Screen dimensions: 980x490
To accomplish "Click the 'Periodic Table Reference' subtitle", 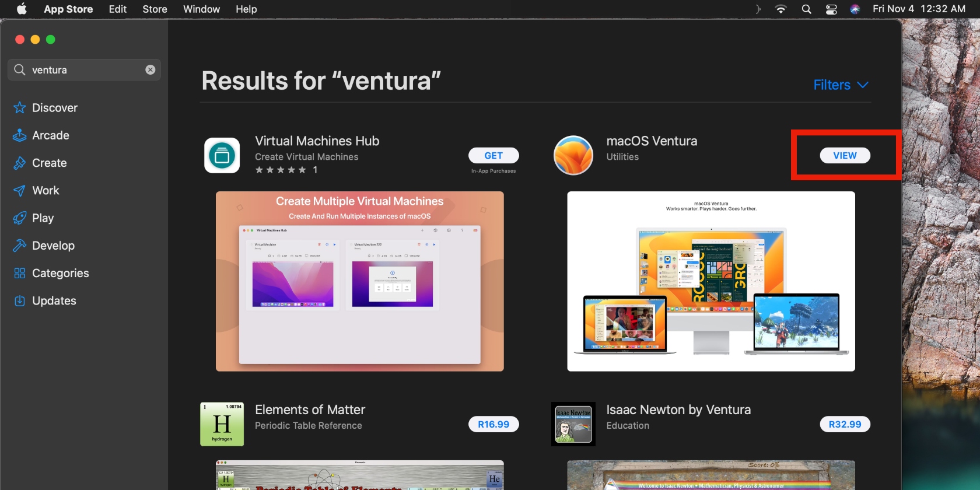I will tap(309, 426).
